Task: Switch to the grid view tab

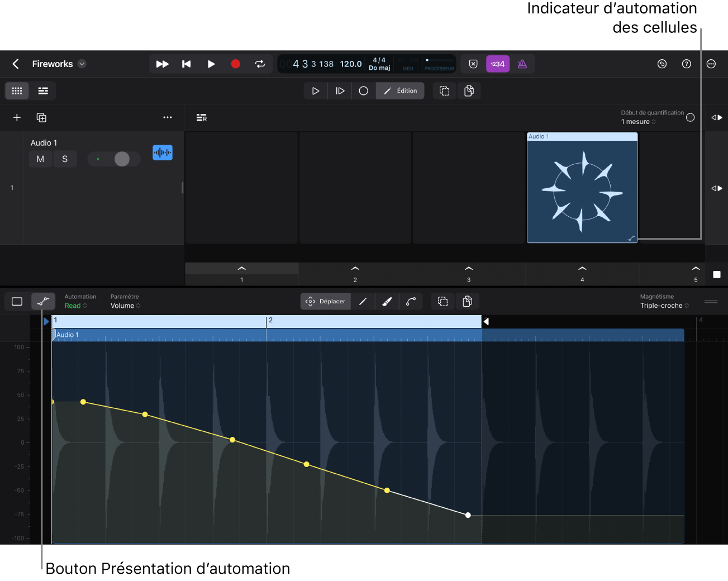Action: pos(17,91)
